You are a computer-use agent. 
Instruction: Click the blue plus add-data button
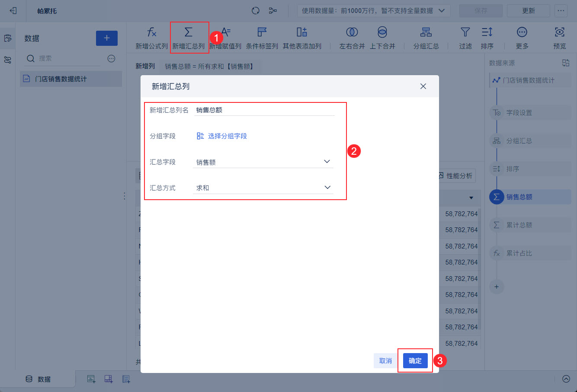107,38
